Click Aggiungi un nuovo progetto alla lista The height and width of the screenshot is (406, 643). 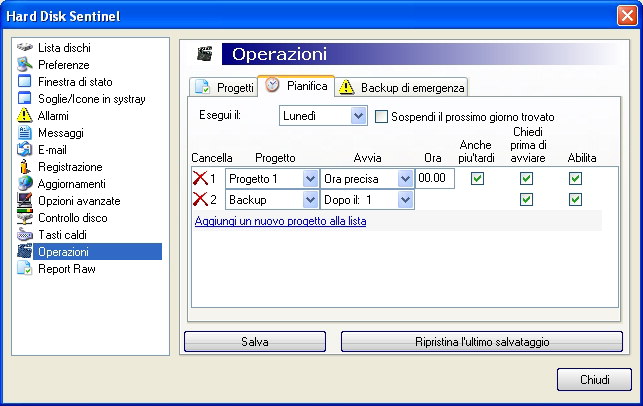click(280, 221)
